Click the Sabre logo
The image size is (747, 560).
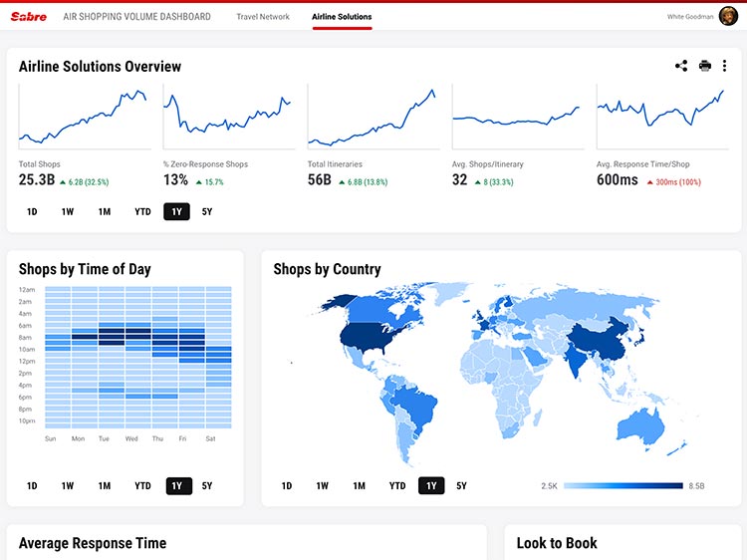28,17
